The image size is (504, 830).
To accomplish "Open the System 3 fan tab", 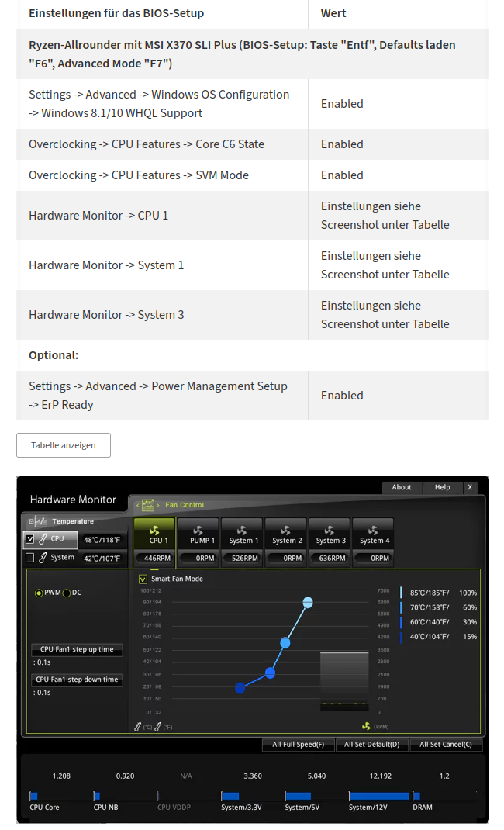I will 330,534.
